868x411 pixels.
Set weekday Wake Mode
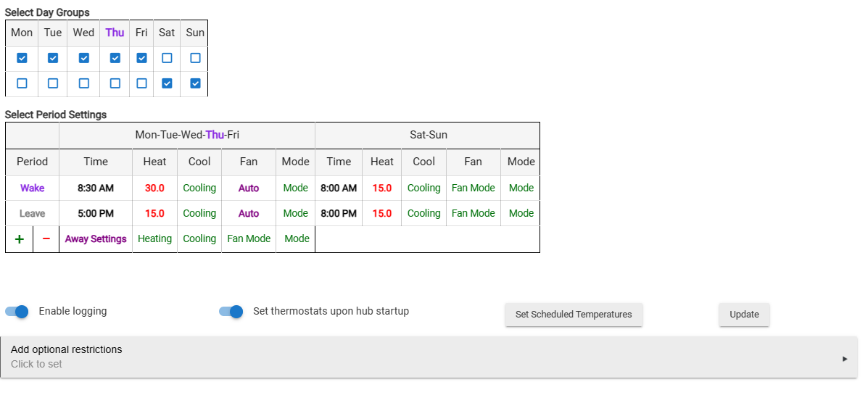click(x=296, y=188)
